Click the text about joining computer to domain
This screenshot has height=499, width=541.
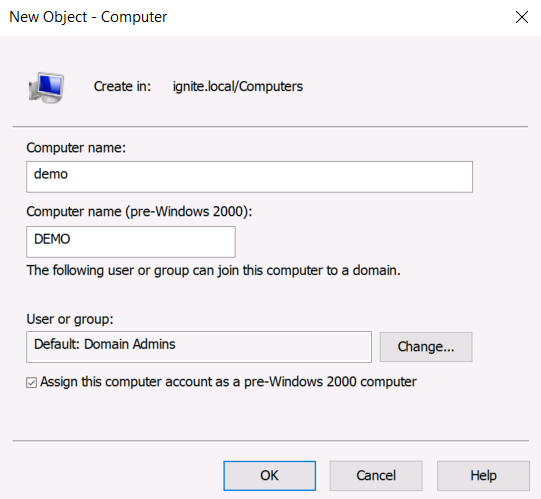[214, 270]
